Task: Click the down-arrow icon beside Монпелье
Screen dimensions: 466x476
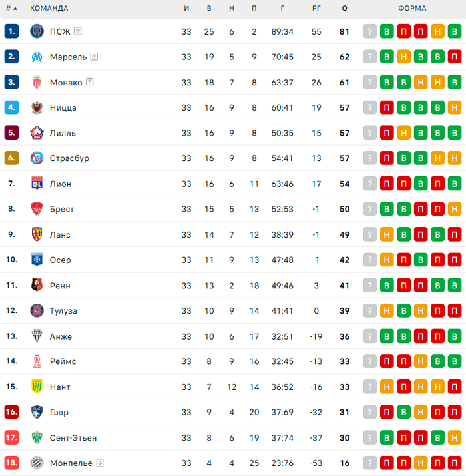Action: pos(100,463)
